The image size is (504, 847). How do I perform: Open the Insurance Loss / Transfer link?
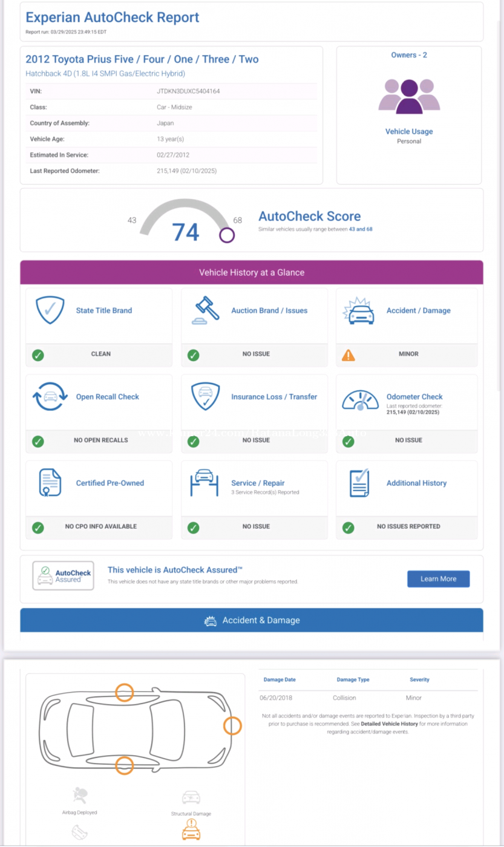[274, 397]
